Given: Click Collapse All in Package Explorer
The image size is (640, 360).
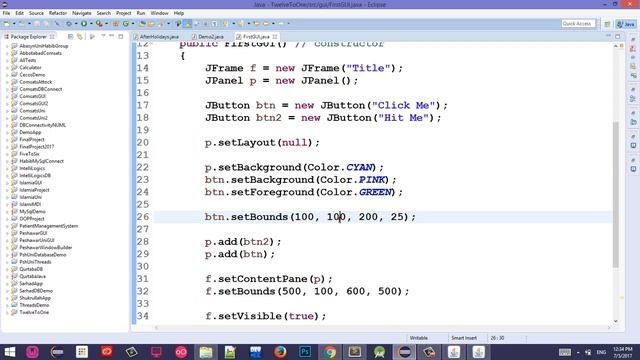Looking at the screenshot, I should click(x=70, y=37).
